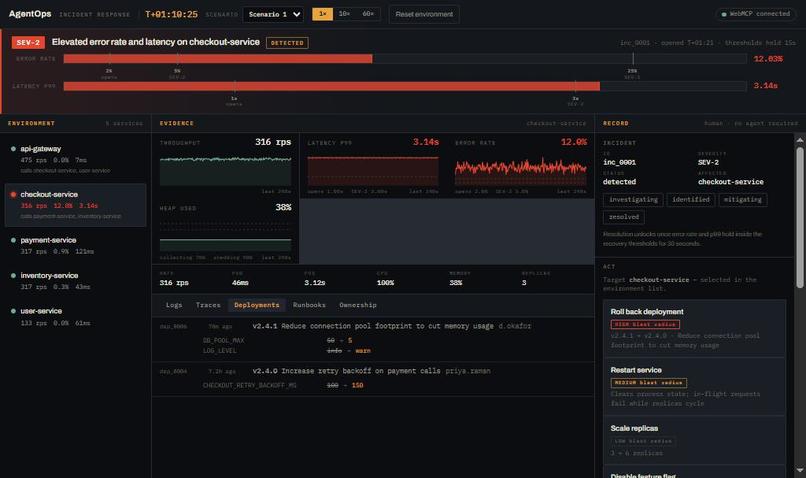Click author name d.okafor
This screenshot has height=478, width=806.
tap(515, 326)
